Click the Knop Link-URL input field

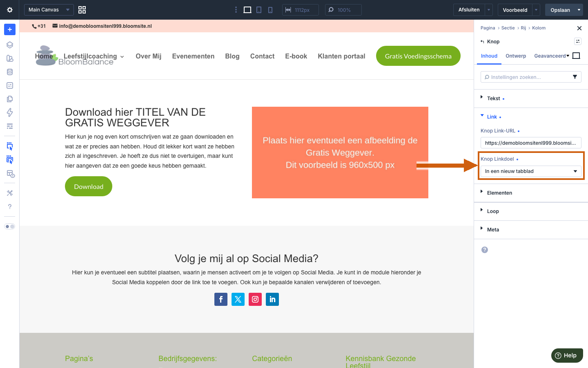tap(531, 143)
